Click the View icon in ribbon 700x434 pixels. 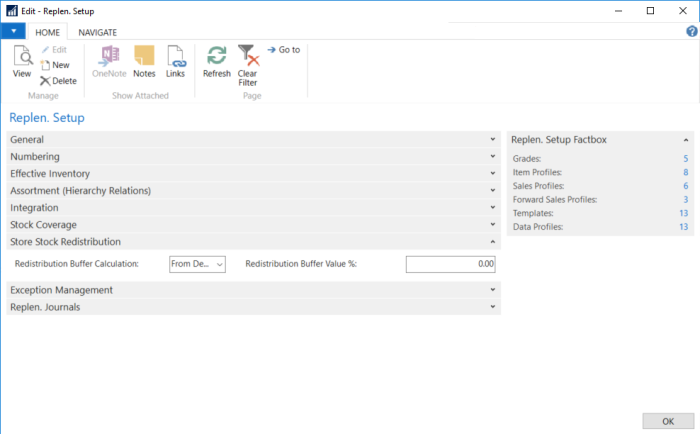point(22,60)
